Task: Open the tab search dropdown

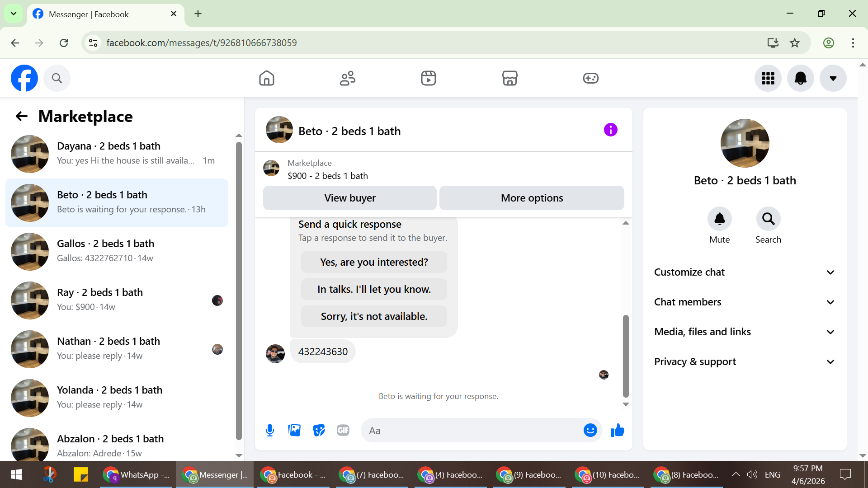Action: click(x=14, y=14)
